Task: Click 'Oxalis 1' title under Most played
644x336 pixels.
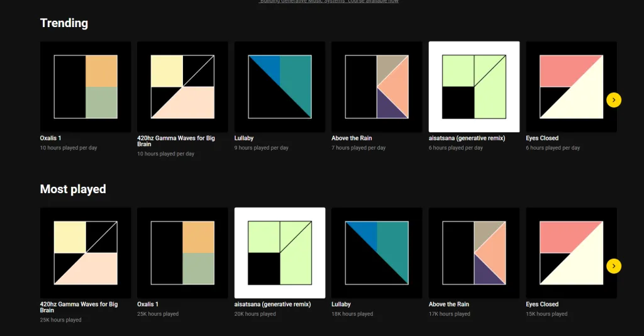Action: 148,305
